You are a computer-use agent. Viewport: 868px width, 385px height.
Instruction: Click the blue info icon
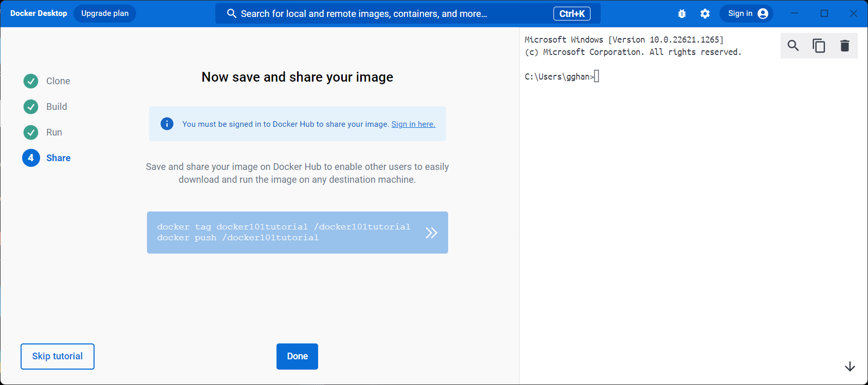[167, 124]
